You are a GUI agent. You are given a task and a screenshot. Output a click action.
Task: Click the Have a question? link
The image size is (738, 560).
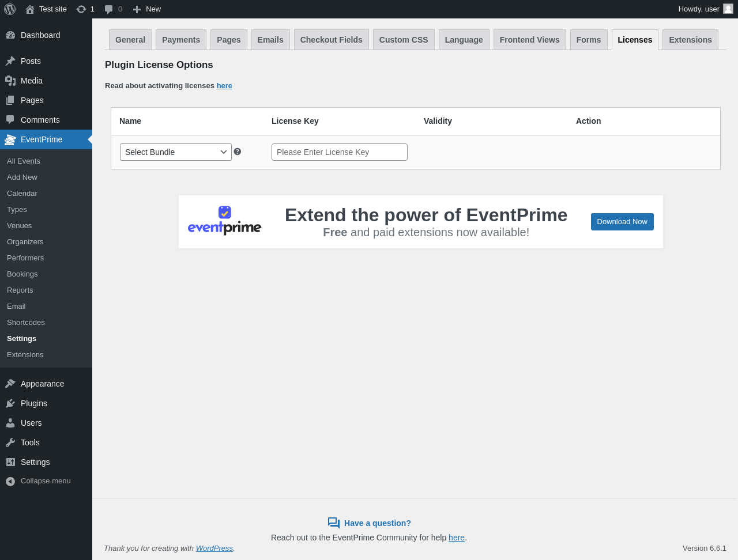pos(378,523)
